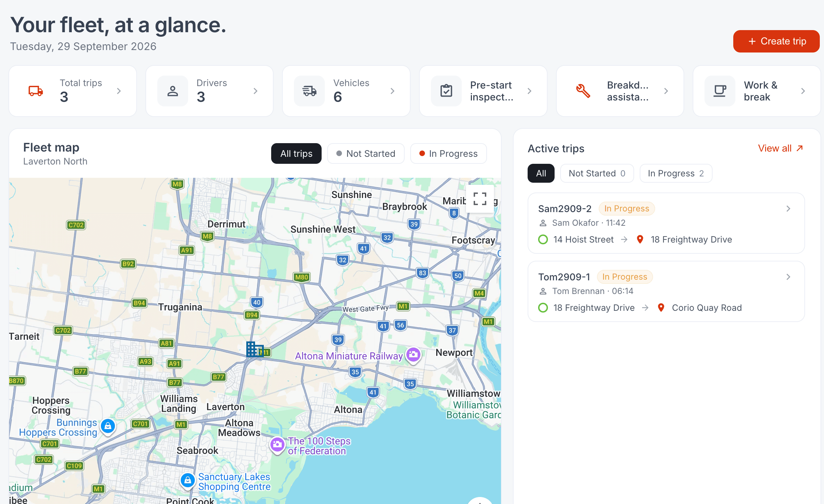
Task: Open Breakdown assistance card chevron
Action: pos(666,91)
